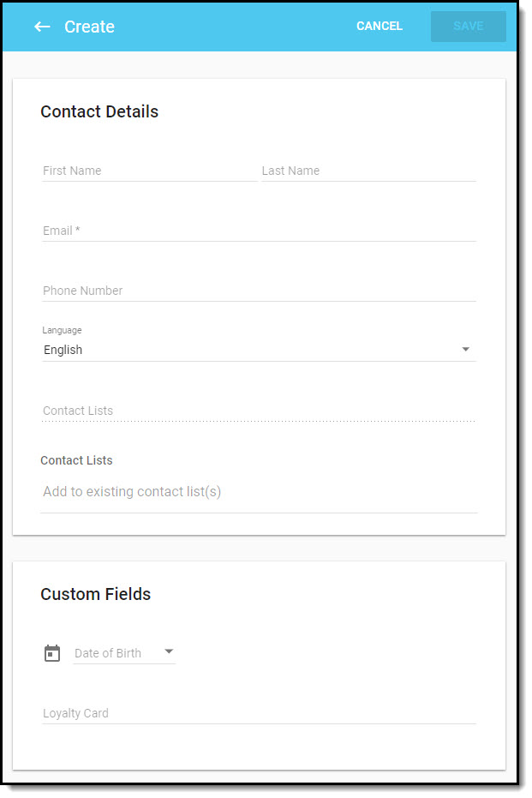
Task: Open the date picker calendar icon
Action: coord(52,652)
